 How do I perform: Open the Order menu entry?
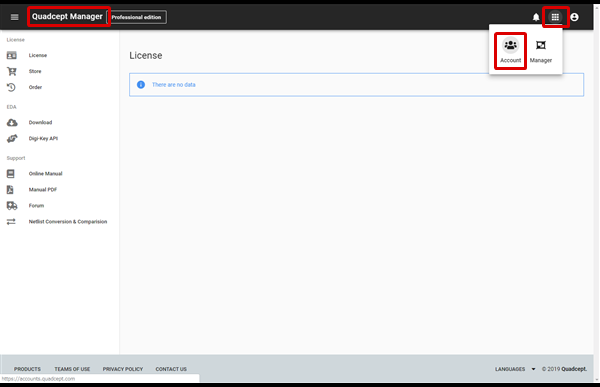(35, 87)
